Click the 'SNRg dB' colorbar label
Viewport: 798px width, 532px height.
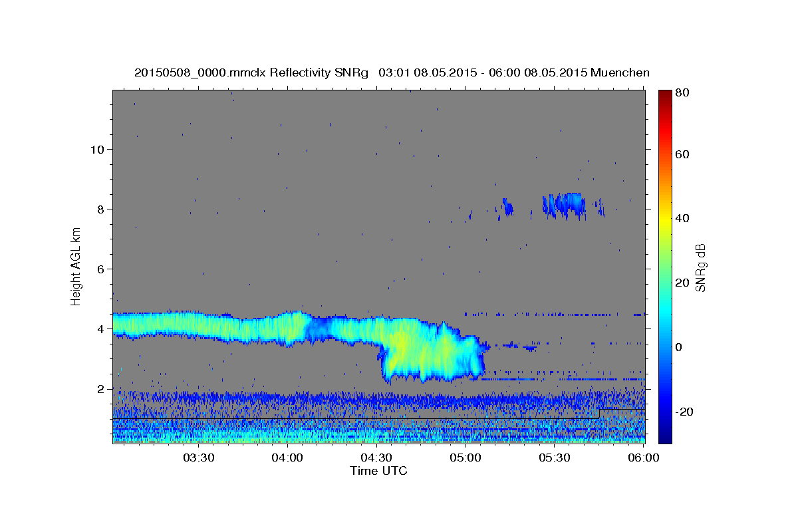coord(700,267)
